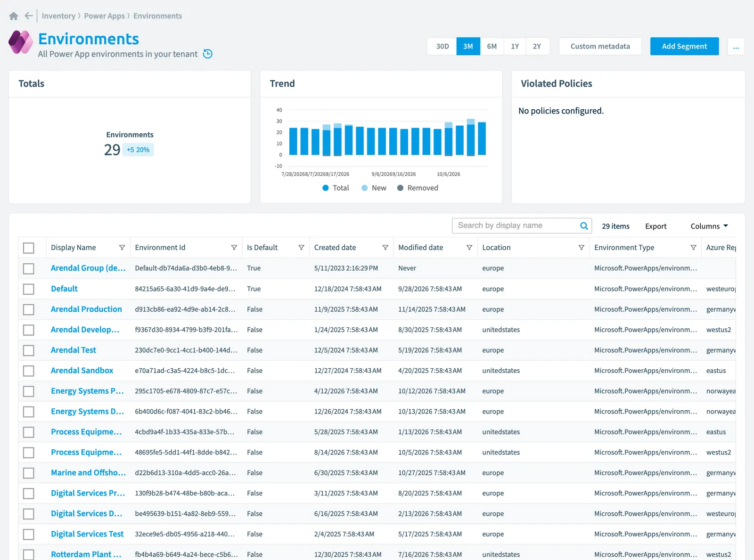Screen dimensions: 754x560
Task: Select the Digital Services Test checkbox
Action: coord(29,534)
